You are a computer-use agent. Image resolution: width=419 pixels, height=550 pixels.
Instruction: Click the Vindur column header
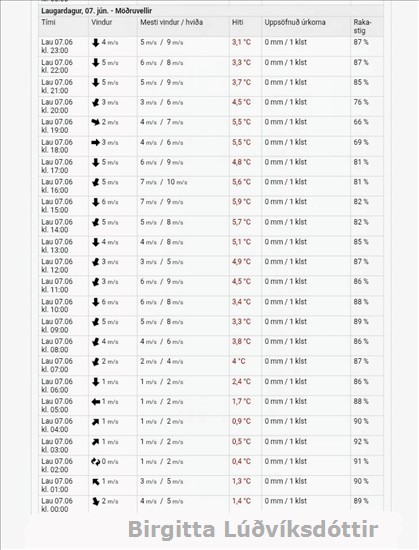click(x=102, y=22)
